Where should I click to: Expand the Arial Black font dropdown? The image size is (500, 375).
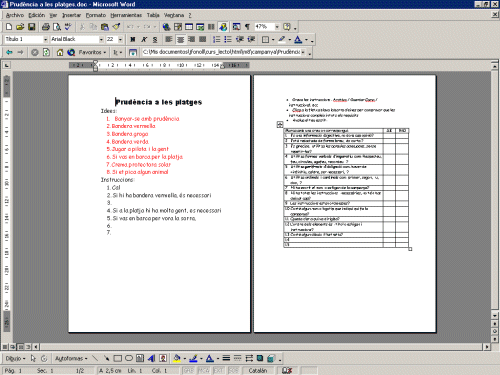tap(101, 39)
